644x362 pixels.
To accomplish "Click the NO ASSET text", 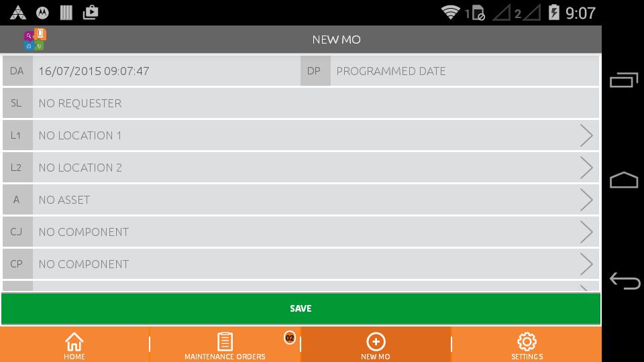I will (x=64, y=200).
